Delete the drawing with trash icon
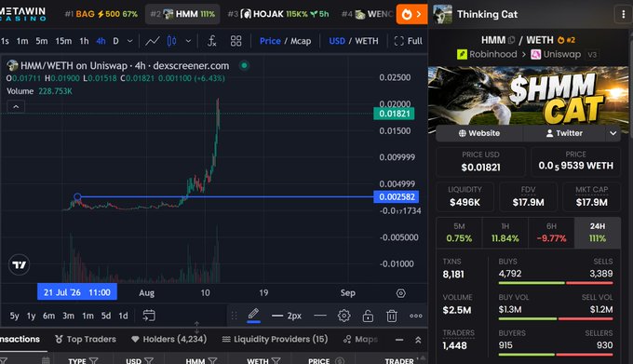The width and height of the screenshot is (633, 364). pyautogui.click(x=392, y=316)
